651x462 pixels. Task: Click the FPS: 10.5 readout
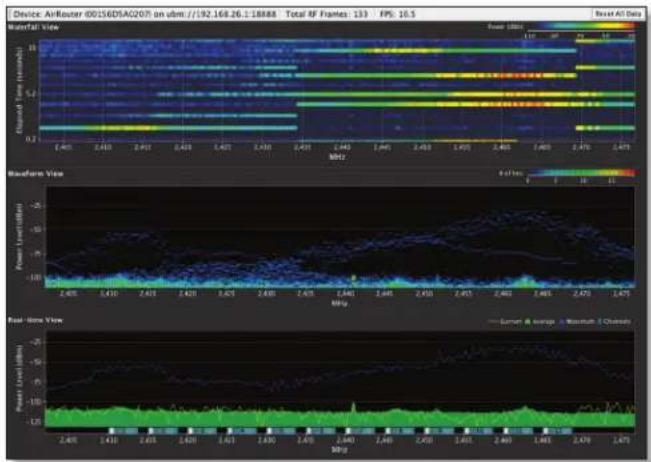[x=398, y=14]
